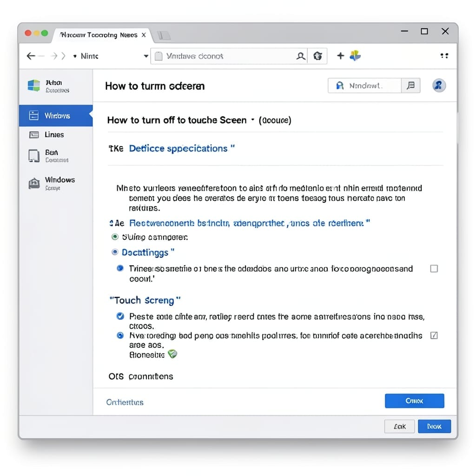Click the plus icon in the toolbar
Viewport: 476px width, 476px height.
341,56
